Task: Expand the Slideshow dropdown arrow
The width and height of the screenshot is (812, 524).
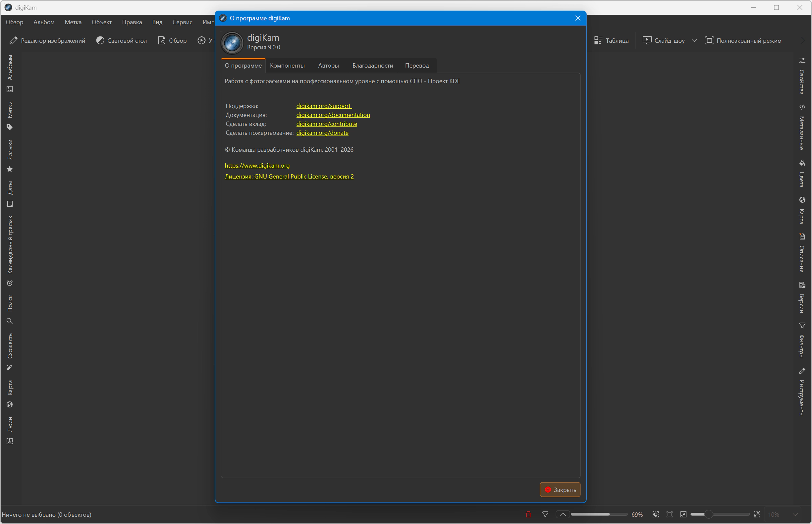Action: [694, 40]
